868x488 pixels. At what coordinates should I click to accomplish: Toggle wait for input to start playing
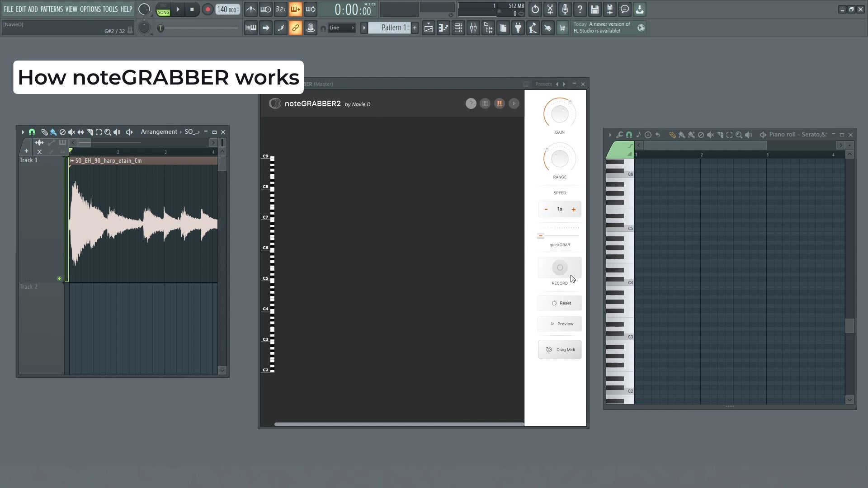tap(266, 9)
